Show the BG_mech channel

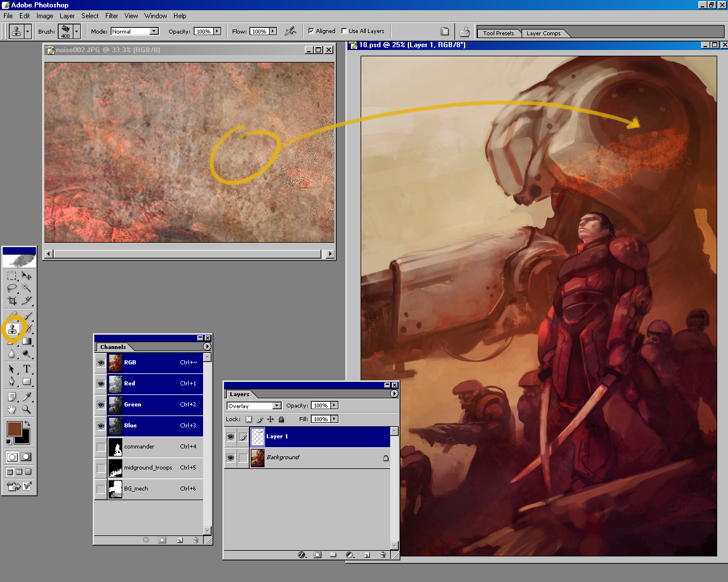click(101, 489)
